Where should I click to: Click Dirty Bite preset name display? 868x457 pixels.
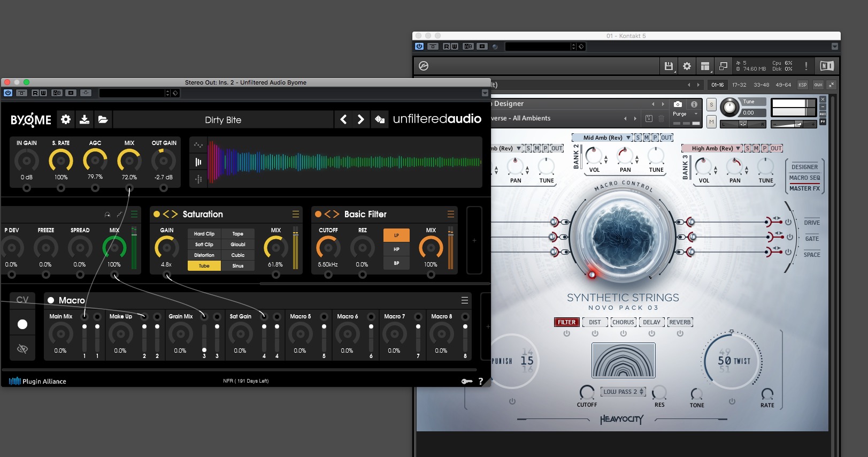pos(223,120)
